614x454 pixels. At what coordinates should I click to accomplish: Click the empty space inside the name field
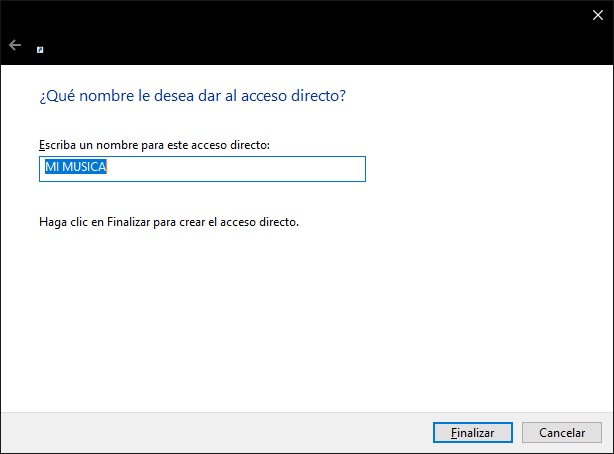pyautogui.click(x=240, y=169)
